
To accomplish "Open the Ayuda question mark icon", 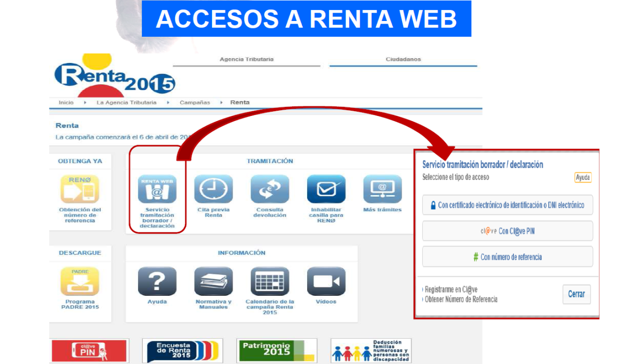I will coord(158,282).
